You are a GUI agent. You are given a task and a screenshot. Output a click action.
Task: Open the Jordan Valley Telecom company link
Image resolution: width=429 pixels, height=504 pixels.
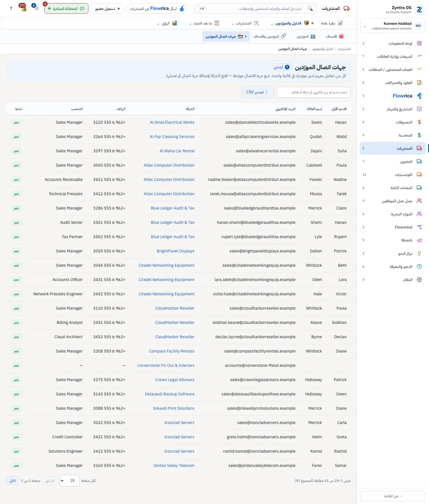174,466
